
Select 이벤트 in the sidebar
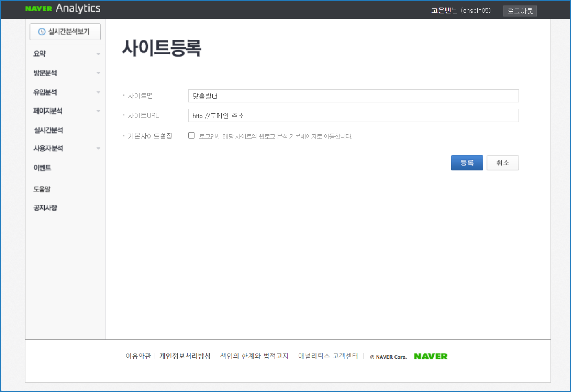(x=43, y=168)
